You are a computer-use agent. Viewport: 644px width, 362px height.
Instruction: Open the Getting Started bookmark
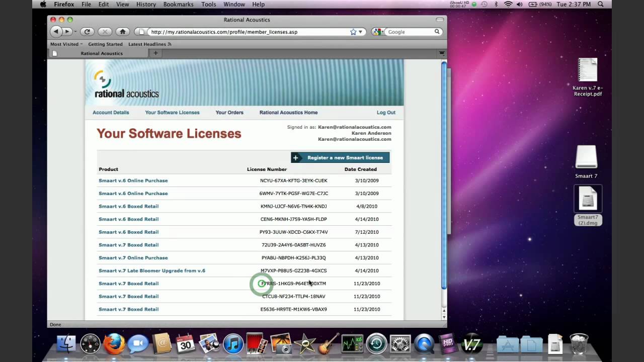[105, 44]
